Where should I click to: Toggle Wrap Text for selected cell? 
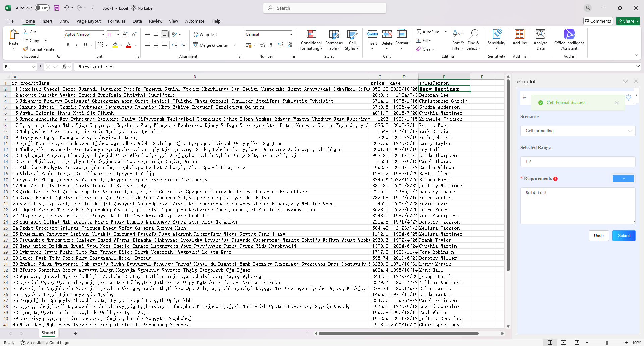[x=205, y=35]
